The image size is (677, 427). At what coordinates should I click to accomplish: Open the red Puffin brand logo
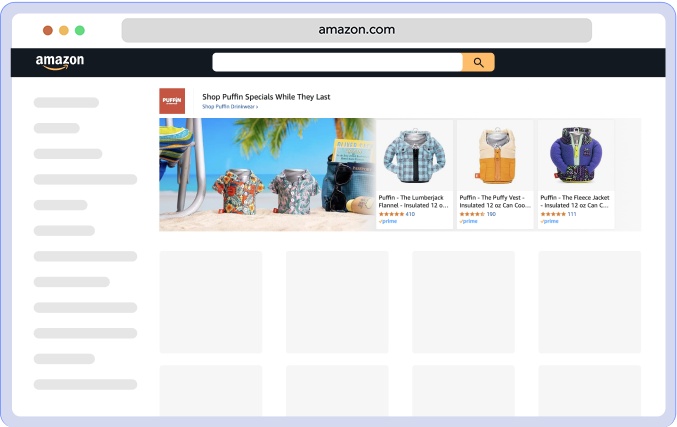tap(172, 101)
